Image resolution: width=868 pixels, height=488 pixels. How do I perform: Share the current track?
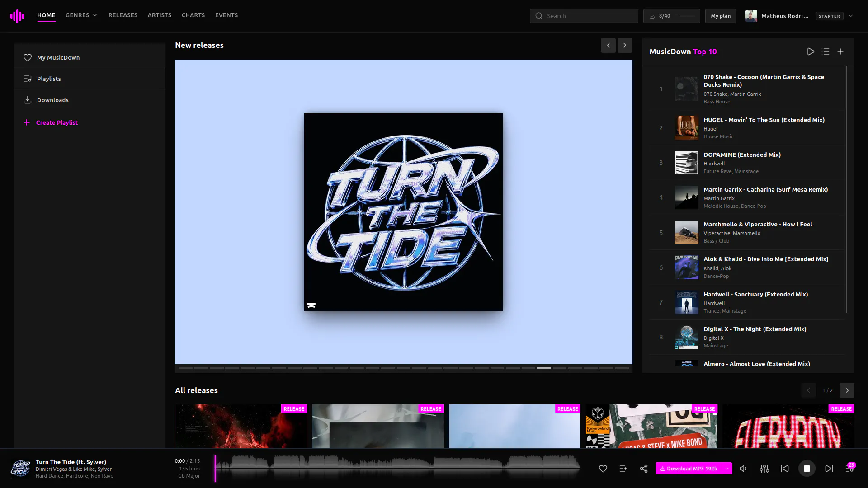pos(644,469)
